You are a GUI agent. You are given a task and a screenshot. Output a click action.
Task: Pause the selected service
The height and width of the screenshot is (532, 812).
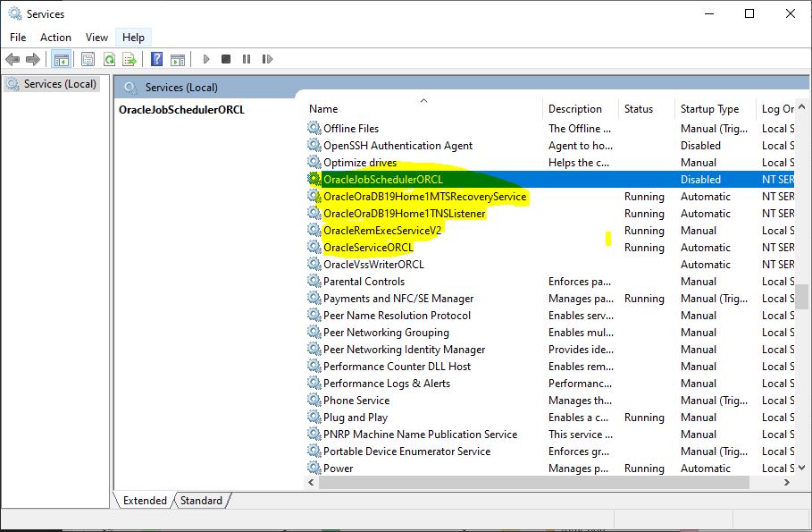[x=246, y=59]
